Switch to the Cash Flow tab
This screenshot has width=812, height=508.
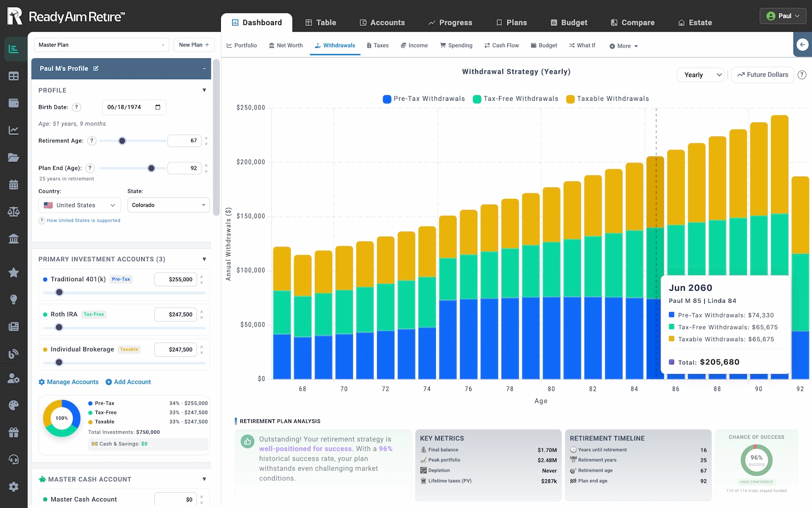(x=501, y=45)
